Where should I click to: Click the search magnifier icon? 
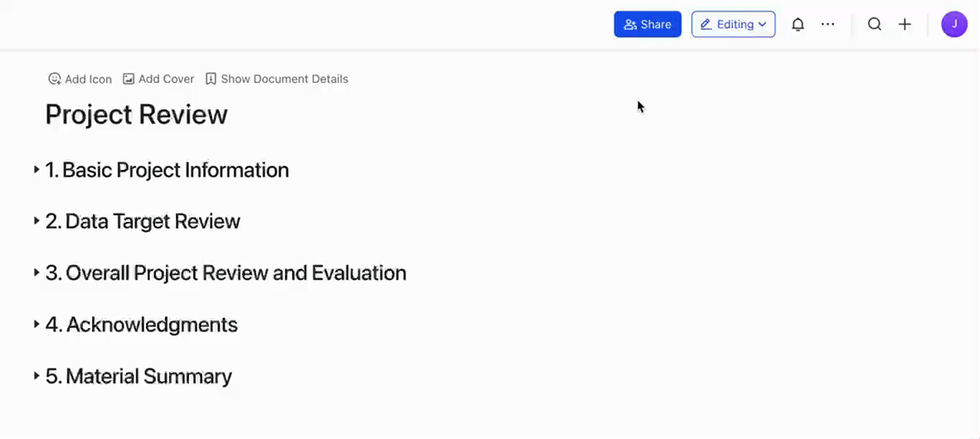[x=875, y=24]
